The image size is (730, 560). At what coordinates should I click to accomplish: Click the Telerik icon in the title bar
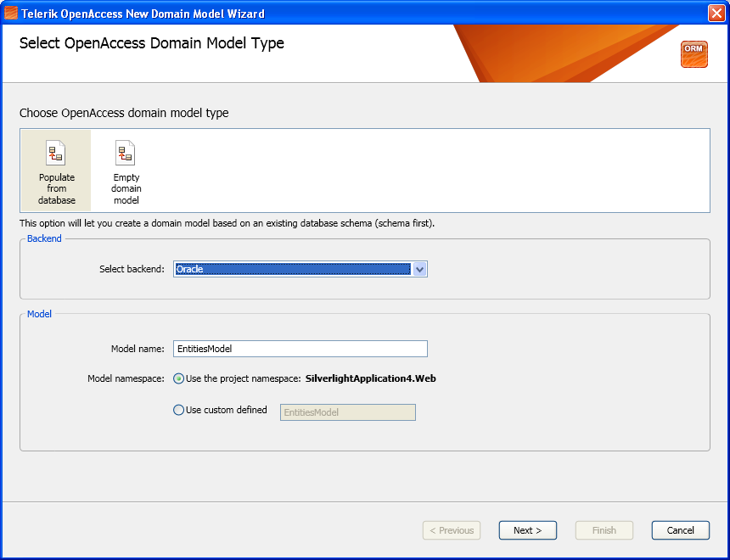tap(11, 13)
